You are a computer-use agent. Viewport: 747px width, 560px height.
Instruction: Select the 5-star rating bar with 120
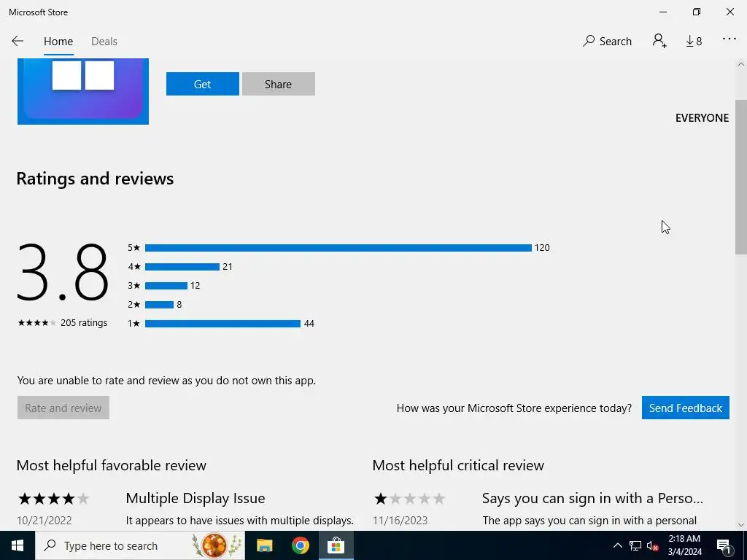338,248
